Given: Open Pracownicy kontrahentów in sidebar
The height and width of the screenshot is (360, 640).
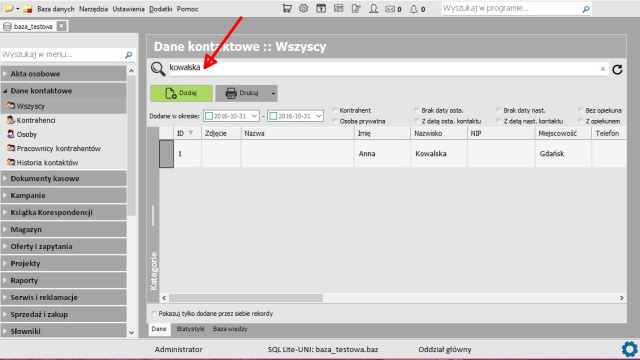Looking at the screenshot, I should [x=58, y=149].
